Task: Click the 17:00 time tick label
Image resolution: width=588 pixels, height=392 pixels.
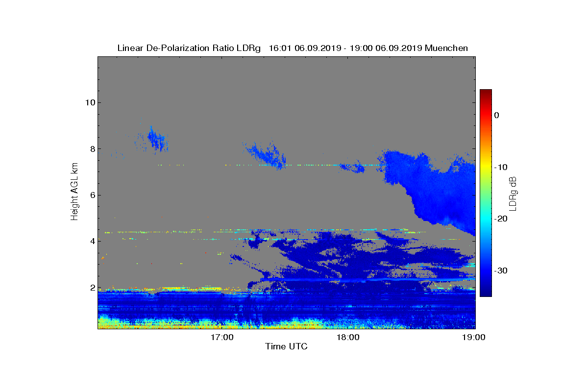Action: (223, 337)
